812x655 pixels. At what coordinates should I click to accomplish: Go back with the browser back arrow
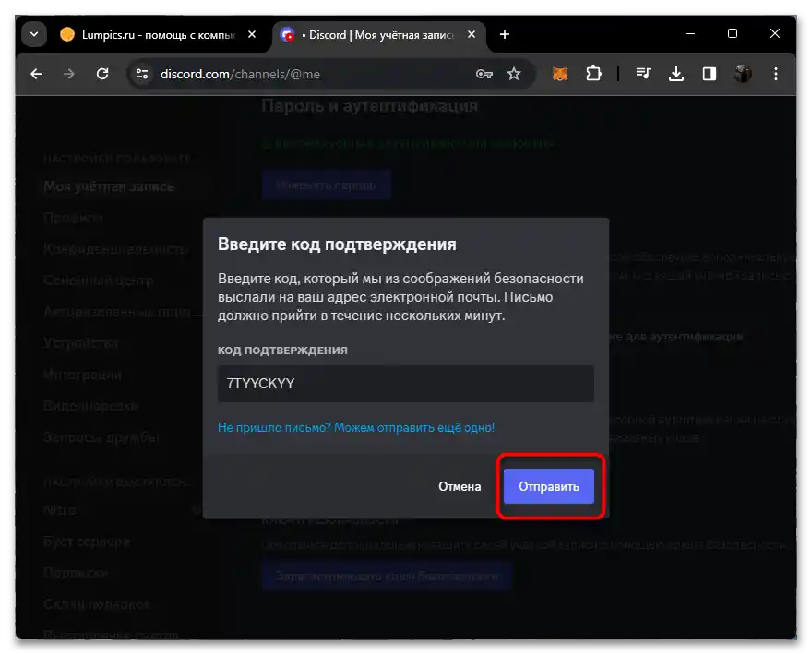coord(36,74)
